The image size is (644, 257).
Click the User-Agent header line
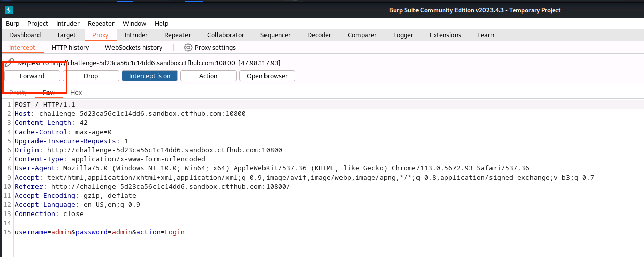click(x=272, y=168)
